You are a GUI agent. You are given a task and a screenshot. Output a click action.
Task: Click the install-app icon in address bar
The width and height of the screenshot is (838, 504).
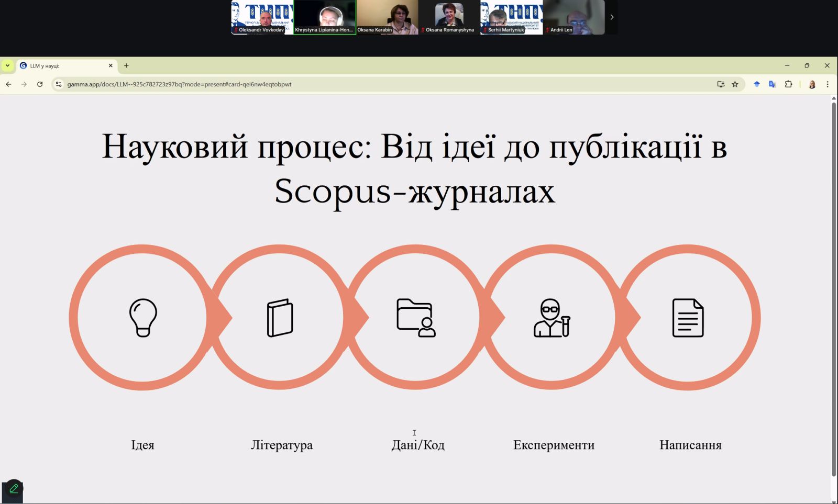tap(721, 84)
